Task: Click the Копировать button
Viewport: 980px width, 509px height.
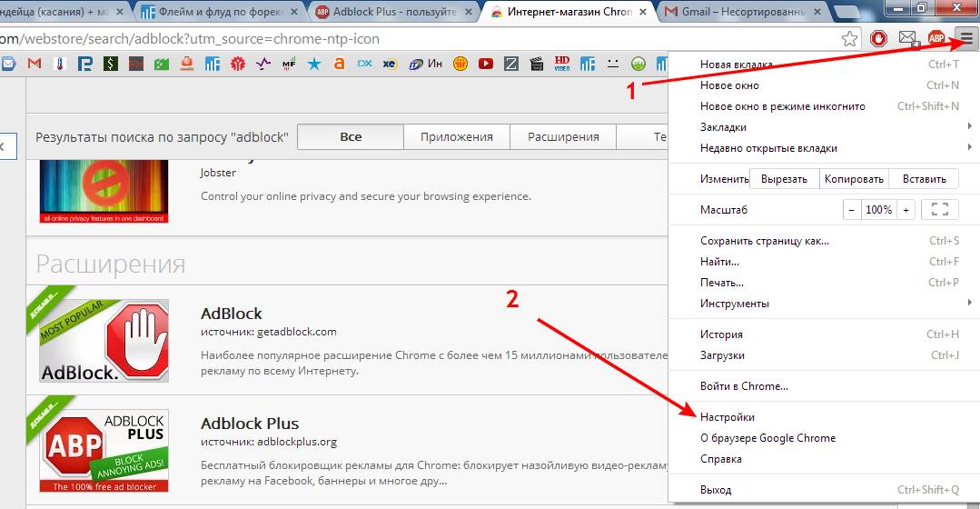Action: [x=854, y=179]
